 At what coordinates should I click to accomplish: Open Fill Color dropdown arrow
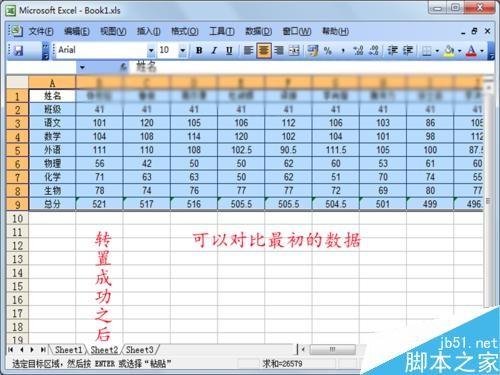click(x=459, y=51)
